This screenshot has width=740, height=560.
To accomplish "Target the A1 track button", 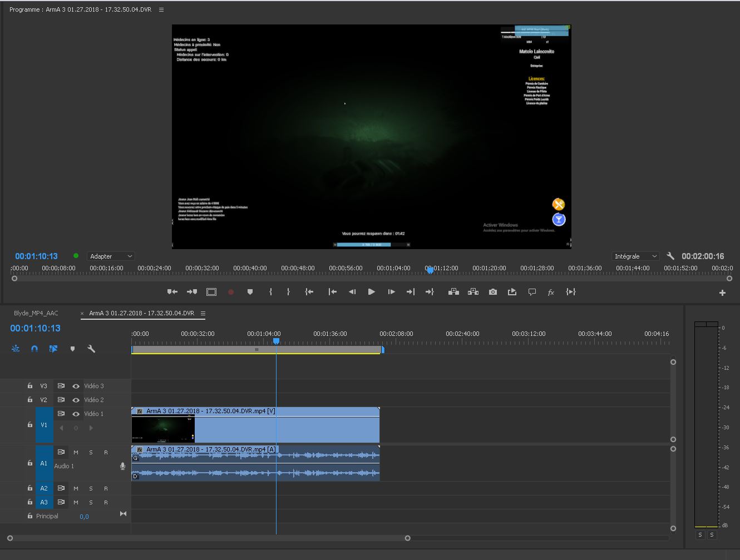I will click(45, 463).
